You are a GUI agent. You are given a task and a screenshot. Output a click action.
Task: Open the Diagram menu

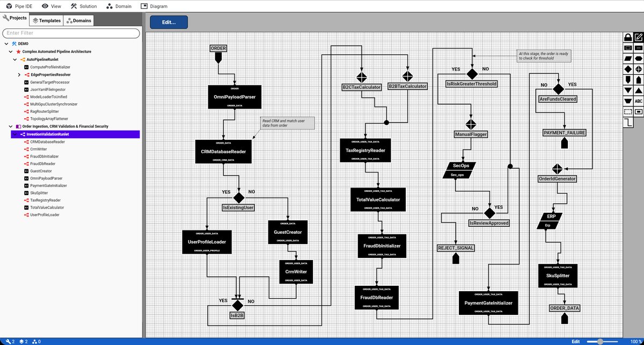154,6
